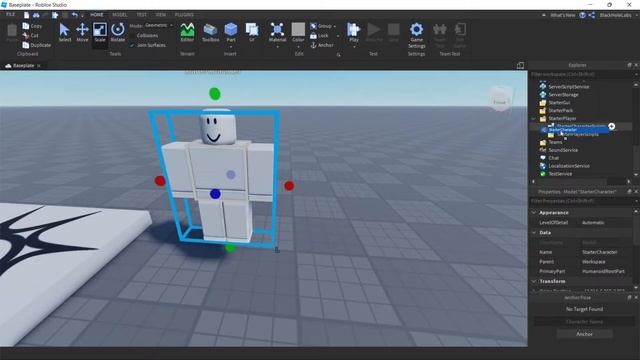
Task: Select the Select arrow tool
Action: coord(64,32)
